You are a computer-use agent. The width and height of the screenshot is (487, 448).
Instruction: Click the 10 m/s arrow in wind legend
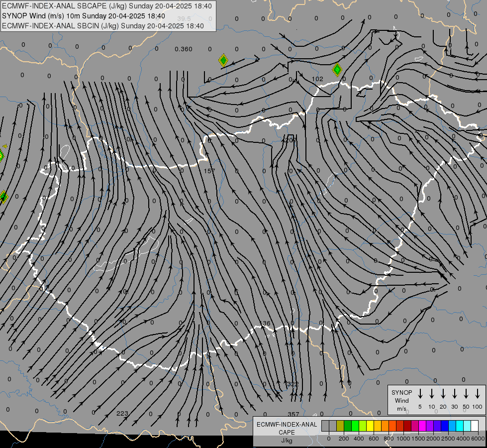(x=432, y=394)
